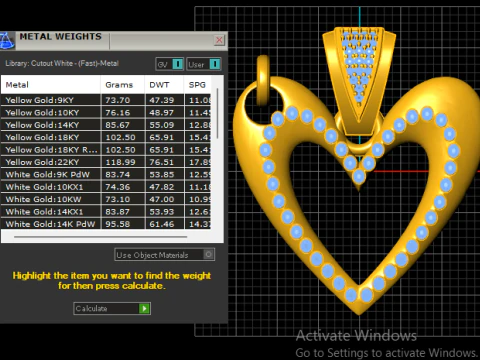Select the White Gold:9K PdW row
The image size is (480, 360).
[106, 174]
